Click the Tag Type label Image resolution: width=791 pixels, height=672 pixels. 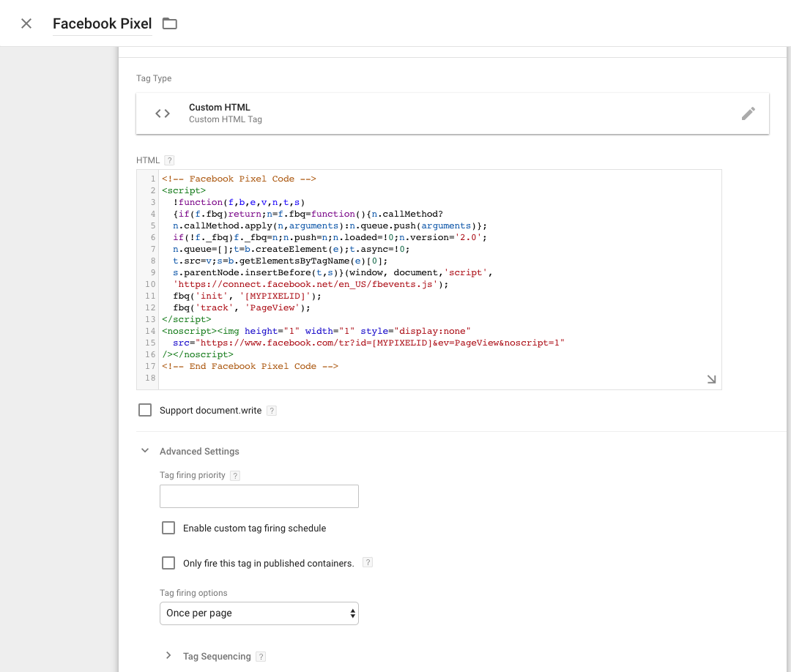[154, 78]
